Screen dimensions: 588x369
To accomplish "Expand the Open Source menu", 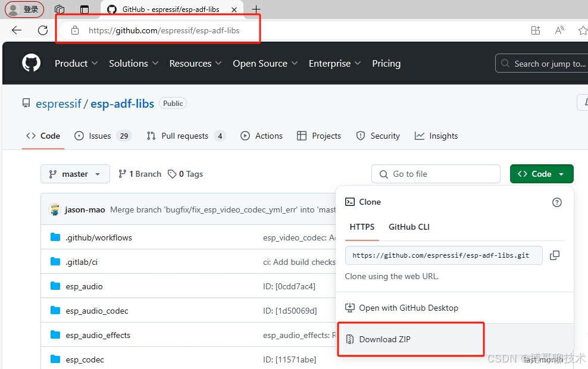I will point(265,63).
